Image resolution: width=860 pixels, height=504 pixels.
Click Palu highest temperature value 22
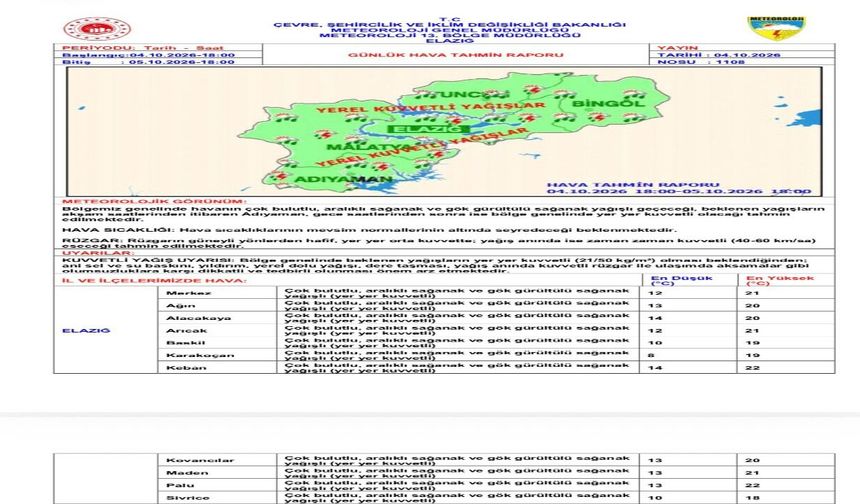click(752, 485)
